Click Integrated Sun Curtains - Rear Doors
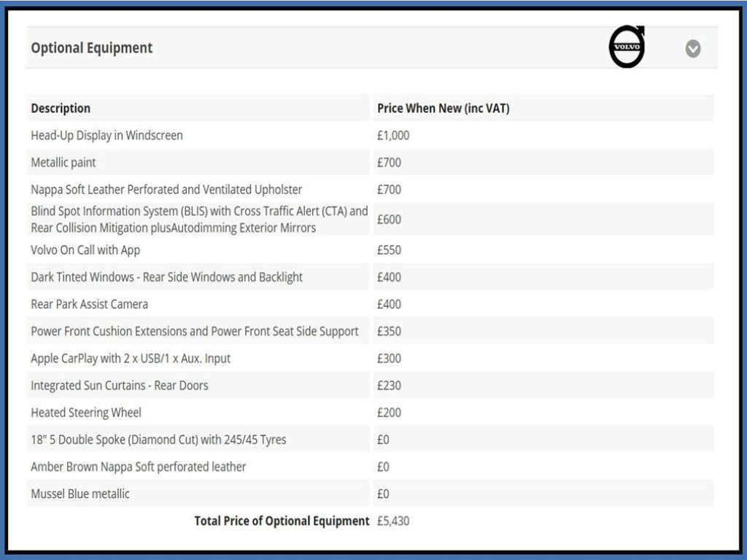Image resolution: width=747 pixels, height=560 pixels. click(x=119, y=386)
